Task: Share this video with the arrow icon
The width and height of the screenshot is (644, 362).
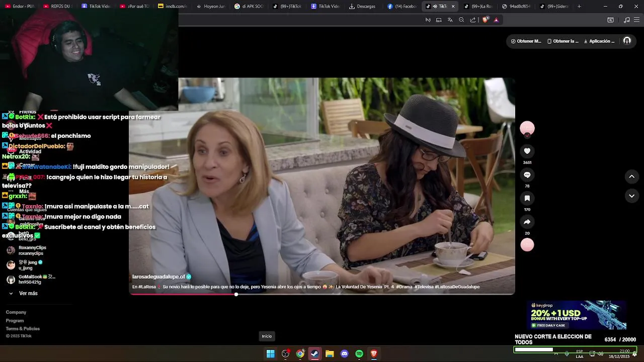Action: point(527,222)
